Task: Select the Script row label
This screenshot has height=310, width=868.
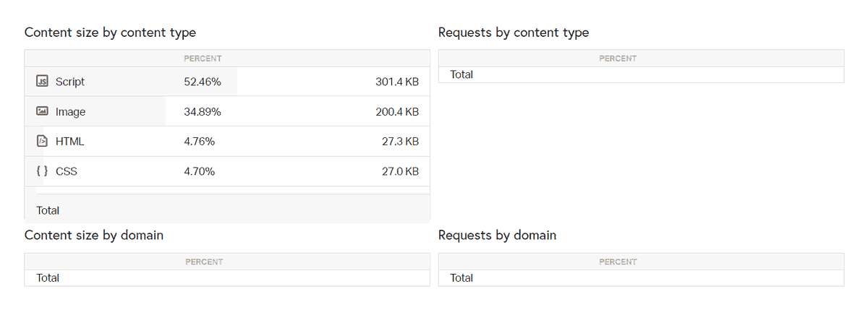Action: pos(70,82)
